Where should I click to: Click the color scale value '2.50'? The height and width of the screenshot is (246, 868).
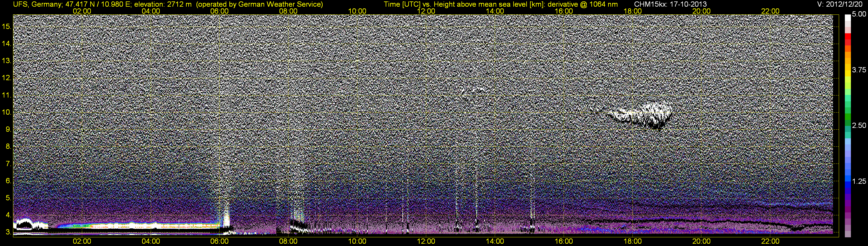tap(859, 125)
